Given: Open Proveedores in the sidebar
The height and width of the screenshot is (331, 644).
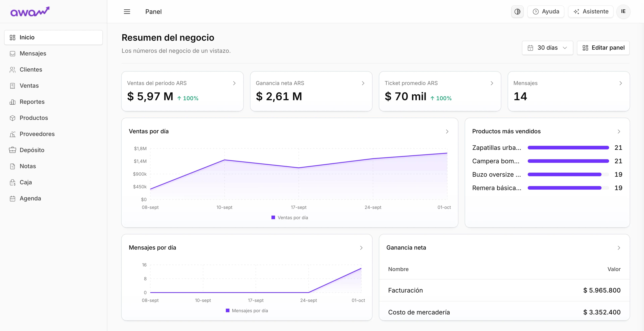Looking at the screenshot, I should click(x=53, y=134).
